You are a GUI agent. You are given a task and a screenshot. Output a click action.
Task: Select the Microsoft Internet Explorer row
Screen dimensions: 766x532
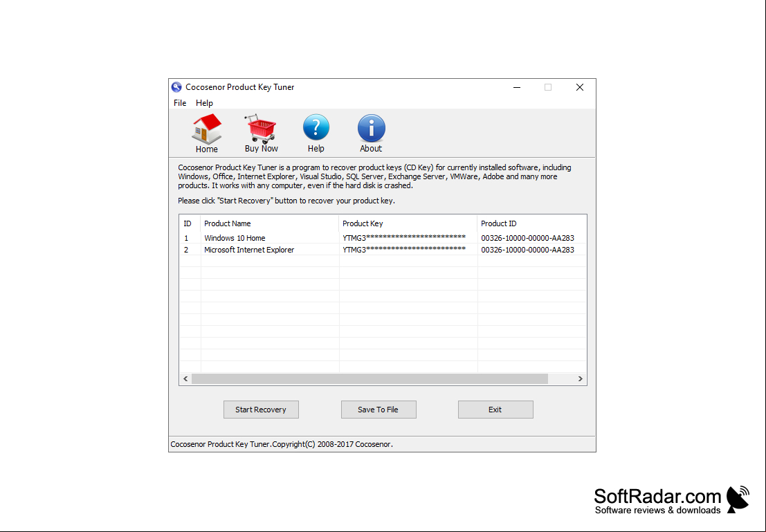click(x=383, y=250)
